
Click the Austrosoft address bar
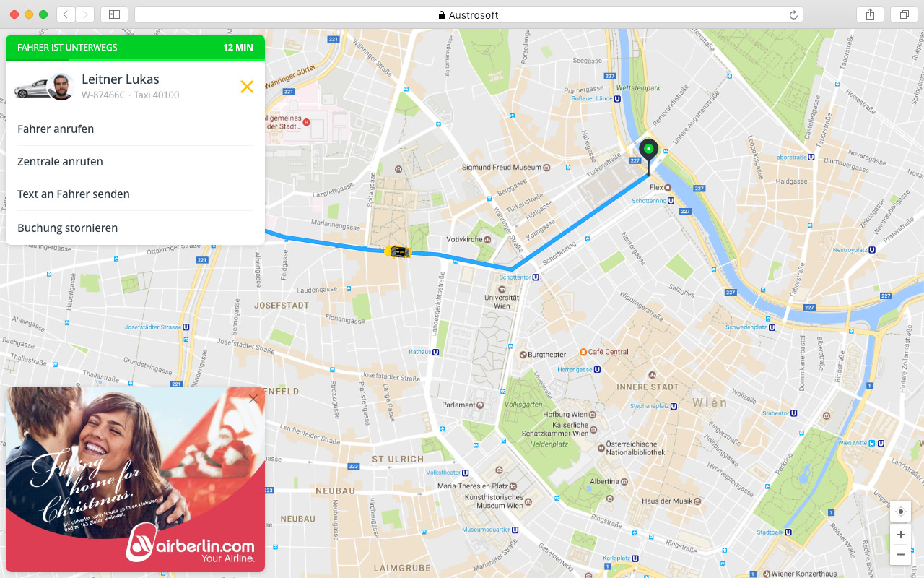coord(468,14)
